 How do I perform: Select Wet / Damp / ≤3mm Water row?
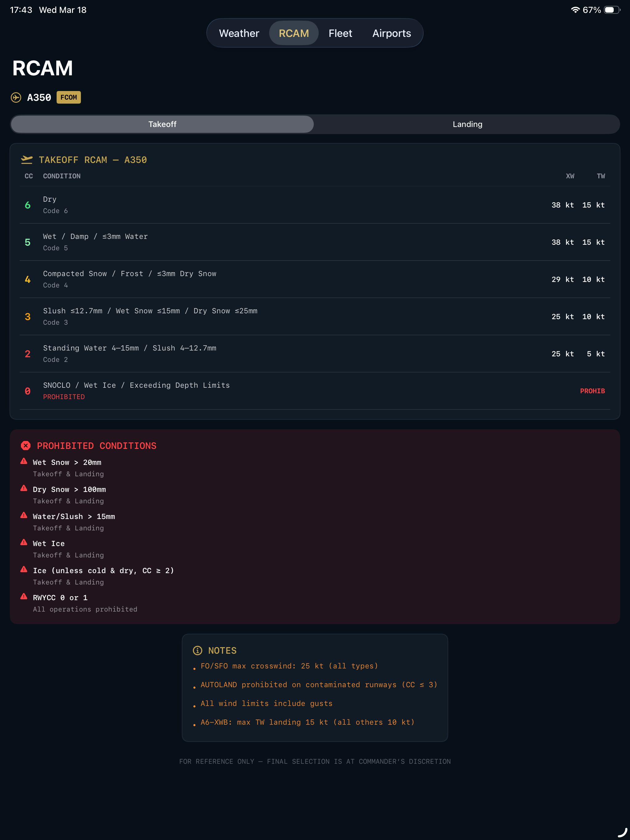(x=315, y=242)
